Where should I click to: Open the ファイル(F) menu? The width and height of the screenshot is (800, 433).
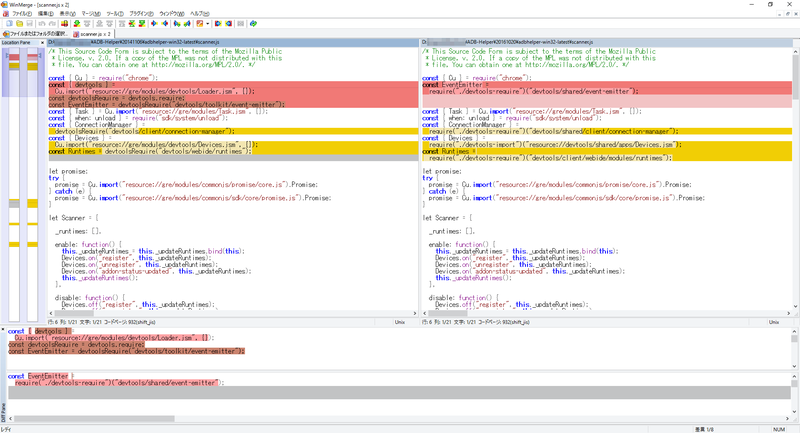tap(21, 14)
